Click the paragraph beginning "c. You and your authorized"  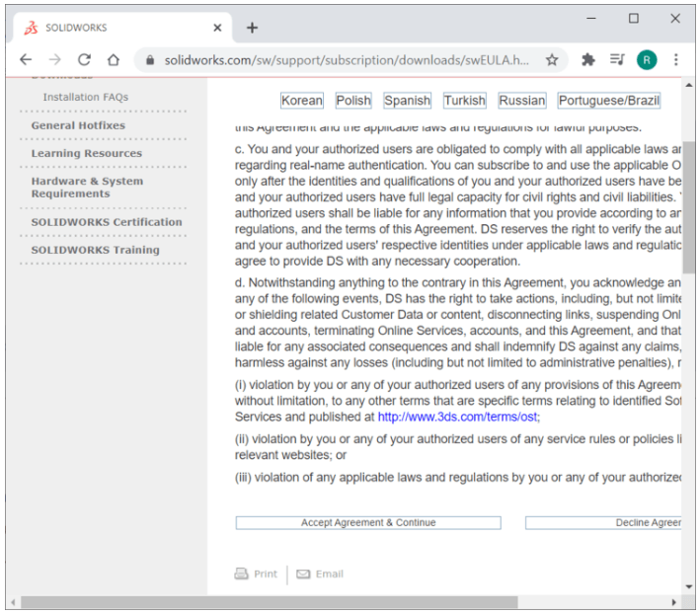[x=458, y=205]
